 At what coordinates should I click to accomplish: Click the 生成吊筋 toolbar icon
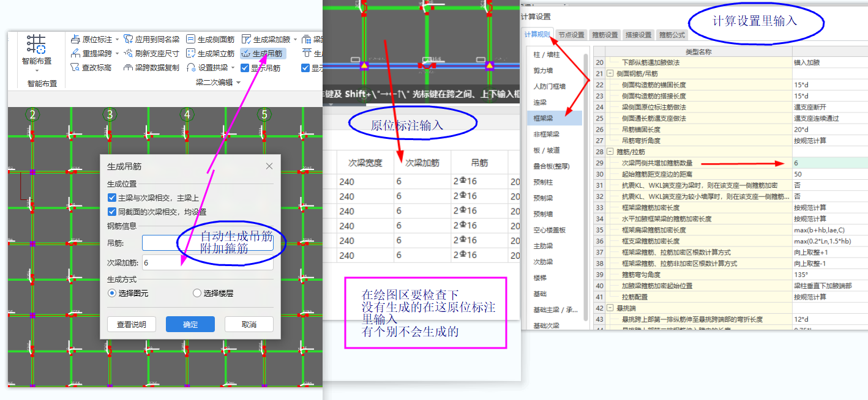click(x=246, y=53)
